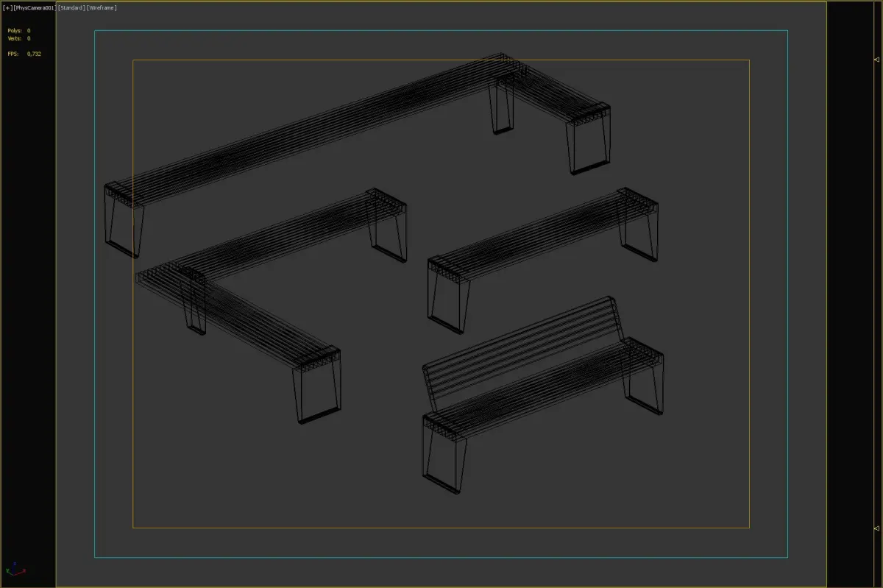The image size is (883, 588).
Task: Click the upper small triangle marker on right edge
Action: click(876, 59)
